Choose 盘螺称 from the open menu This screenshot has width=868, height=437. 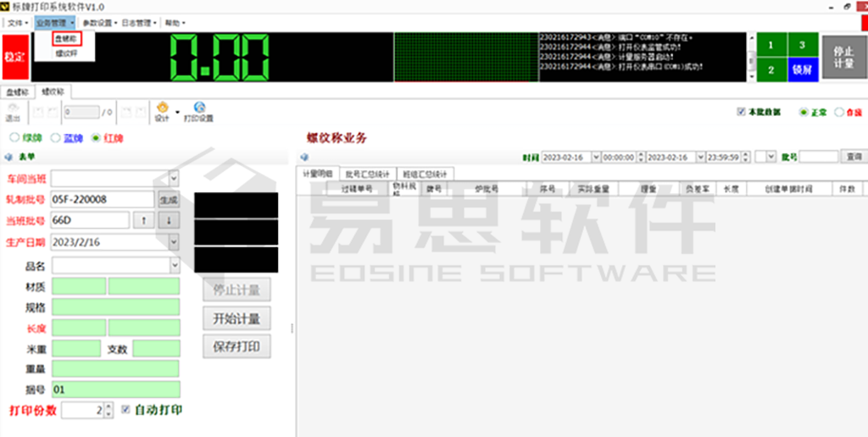point(65,39)
